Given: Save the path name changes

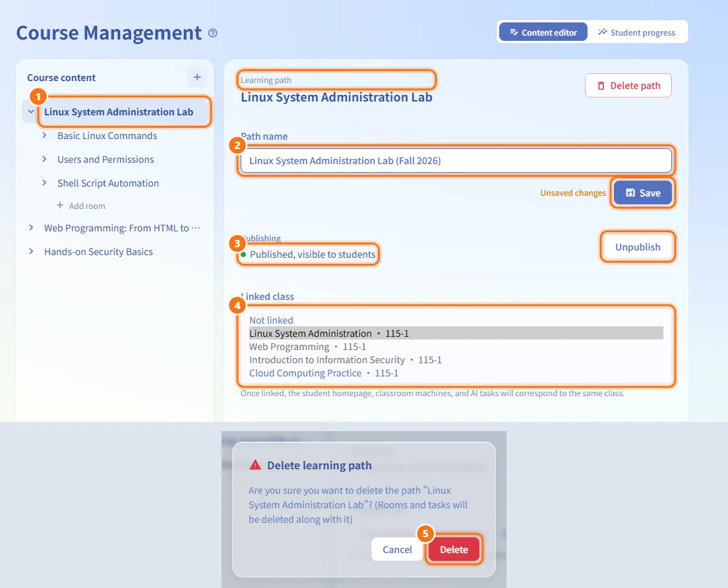Looking at the screenshot, I should (x=642, y=192).
